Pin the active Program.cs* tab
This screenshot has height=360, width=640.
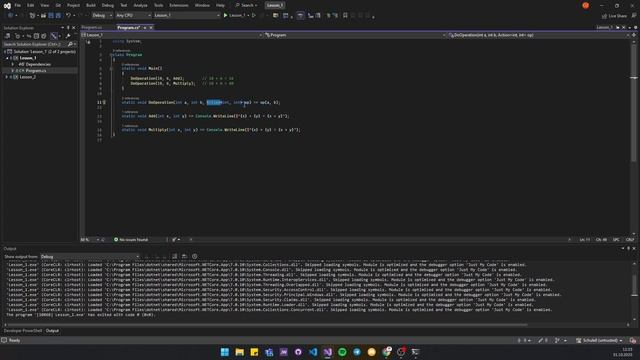[x=145, y=27]
